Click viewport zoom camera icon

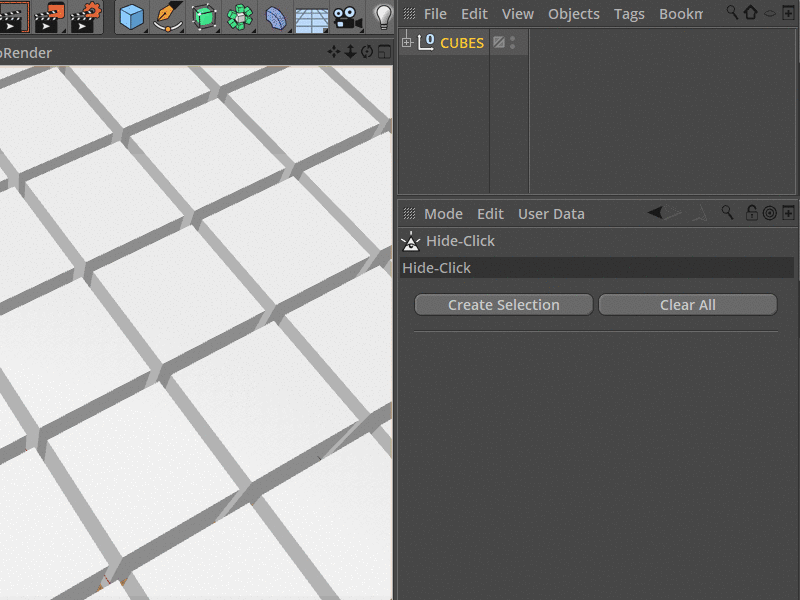point(351,52)
